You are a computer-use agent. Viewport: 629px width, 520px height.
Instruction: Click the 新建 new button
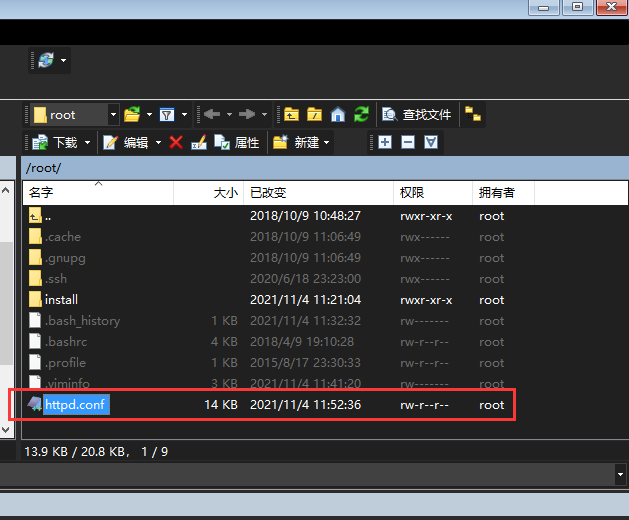(296, 142)
